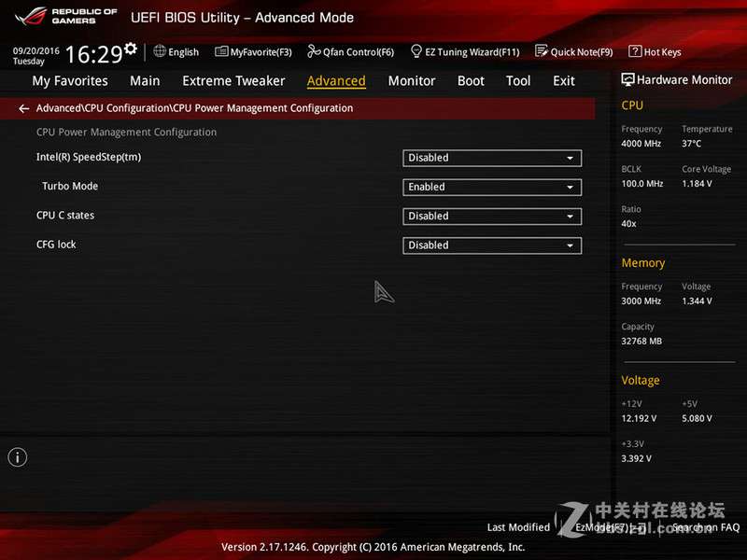Viewport: 747px width, 560px height.
Task: Launch EZ Tuning Wizard bulb icon
Action: (x=416, y=51)
